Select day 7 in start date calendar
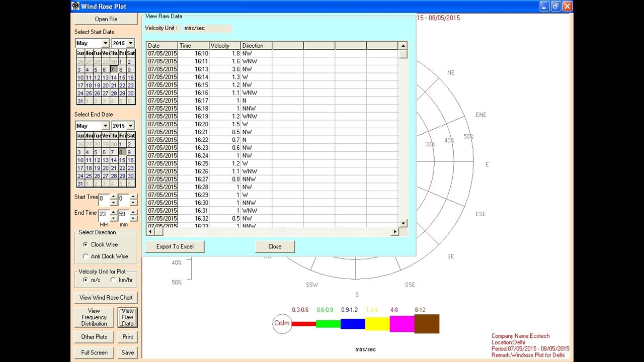 click(113, 69)
